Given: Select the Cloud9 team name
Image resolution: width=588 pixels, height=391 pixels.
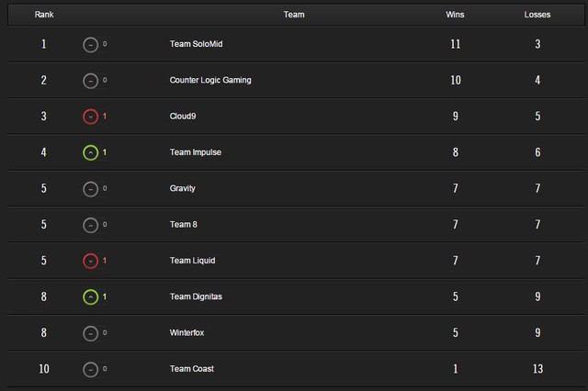Looking at the screenshot, I should click(x=184, y=117).
